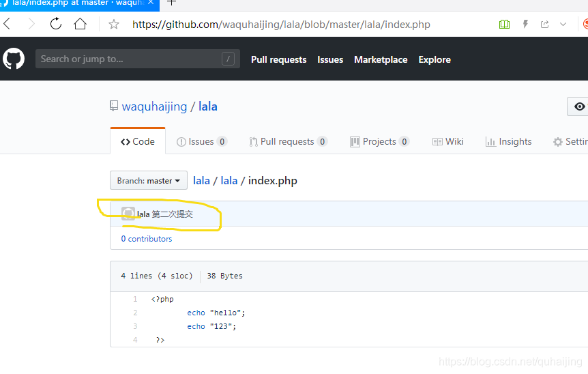The image size is (588, 374).
Task: Click line number 4 of code
Action: coord(135,340)
